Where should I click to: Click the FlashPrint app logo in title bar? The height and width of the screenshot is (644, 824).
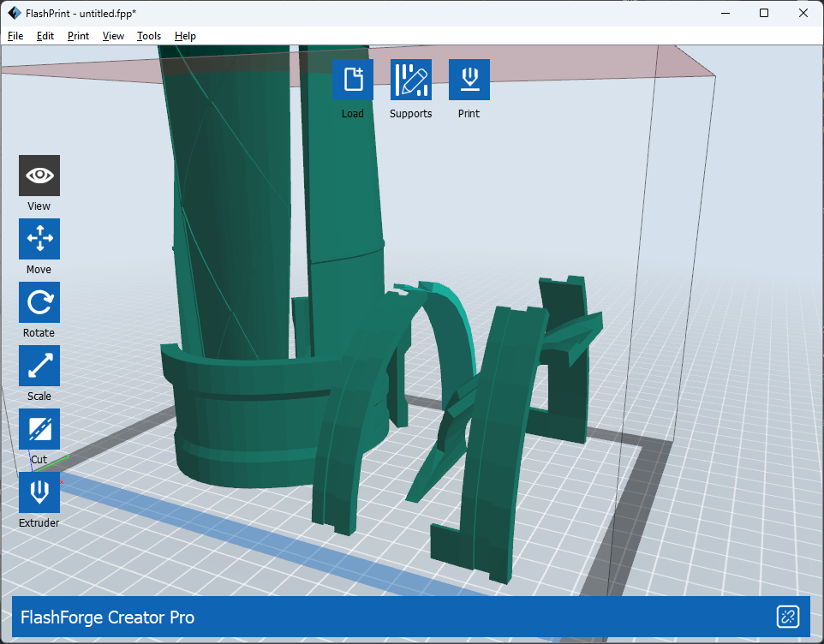[15, 13]
